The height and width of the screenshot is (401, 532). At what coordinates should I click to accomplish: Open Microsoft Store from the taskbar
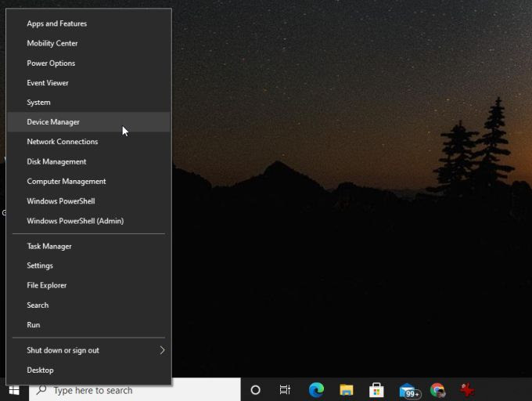point(376,390)
